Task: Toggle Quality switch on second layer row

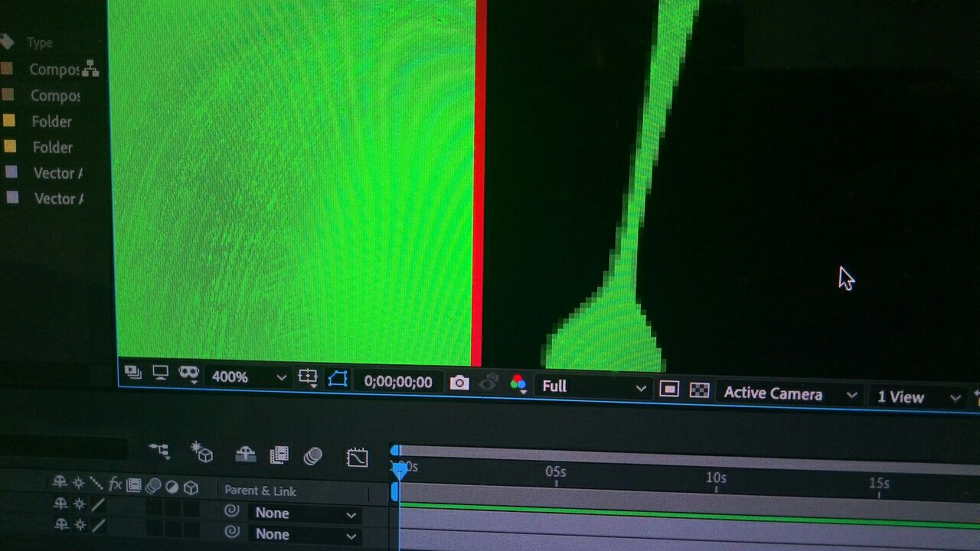Action: click(x=99, y=525)
